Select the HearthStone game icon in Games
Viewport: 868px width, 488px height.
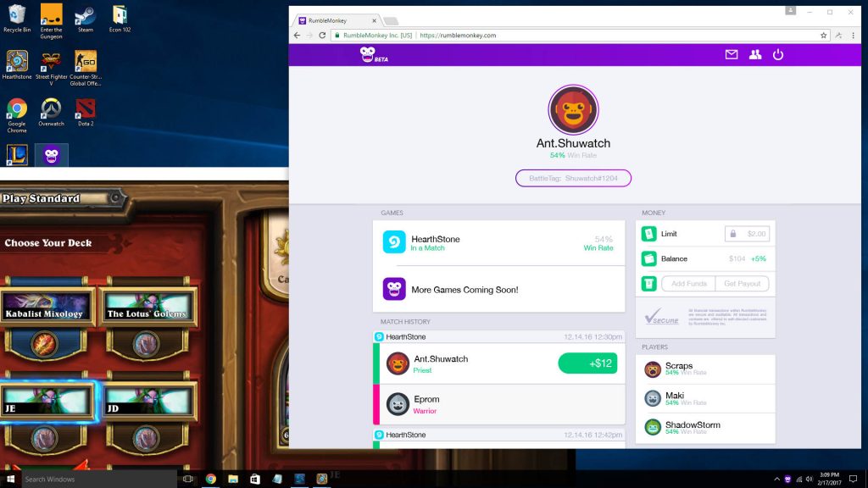(x=394, y=242)
